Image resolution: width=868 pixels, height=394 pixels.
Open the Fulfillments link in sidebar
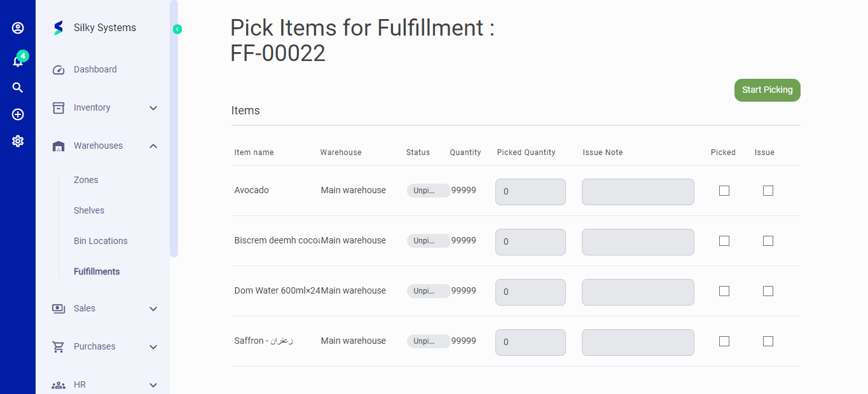point(97,271)
